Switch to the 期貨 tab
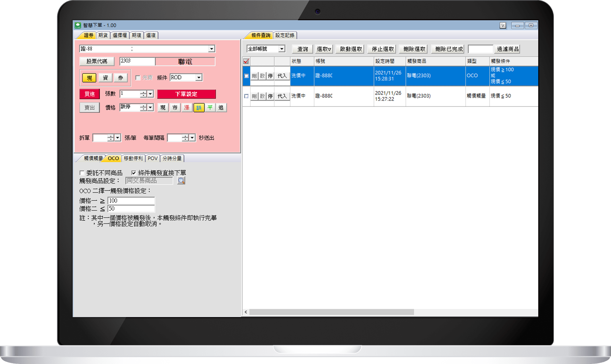The width and height of the screenshot is (611, 364). 103,35
